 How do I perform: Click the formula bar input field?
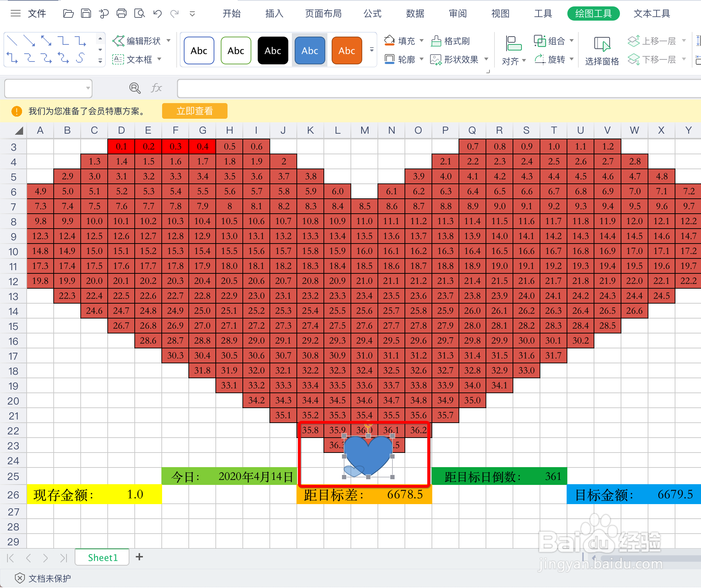427,88
